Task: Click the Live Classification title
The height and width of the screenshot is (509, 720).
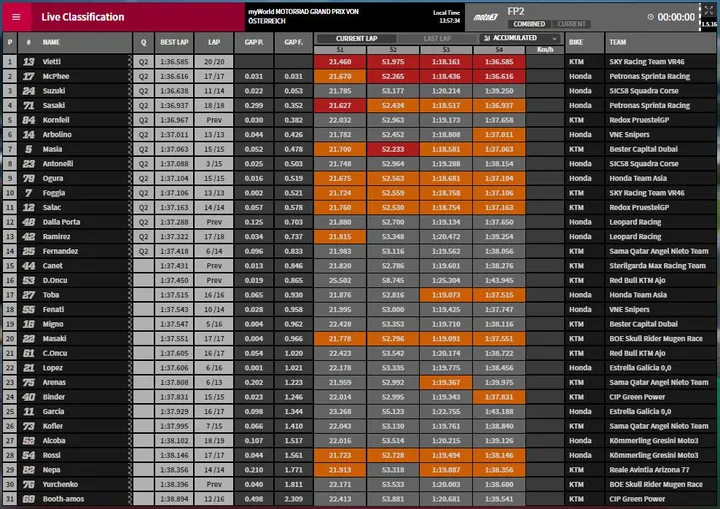Action: pyautogui.click(x=83, y=17)
